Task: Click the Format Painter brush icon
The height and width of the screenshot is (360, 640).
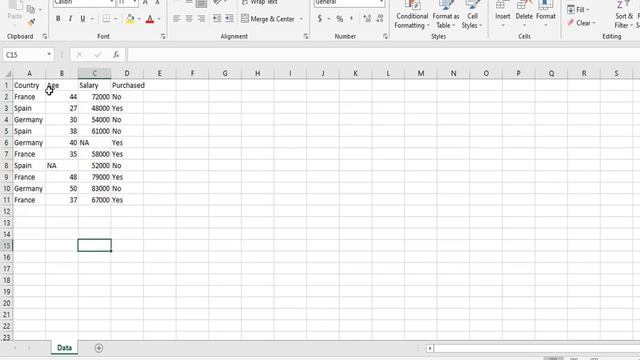Action: tap(31, 22)
